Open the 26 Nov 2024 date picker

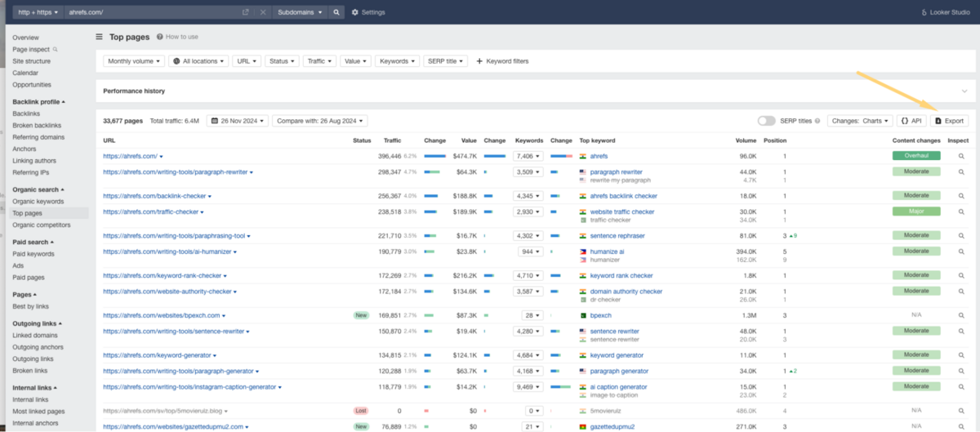click(238, 121)
